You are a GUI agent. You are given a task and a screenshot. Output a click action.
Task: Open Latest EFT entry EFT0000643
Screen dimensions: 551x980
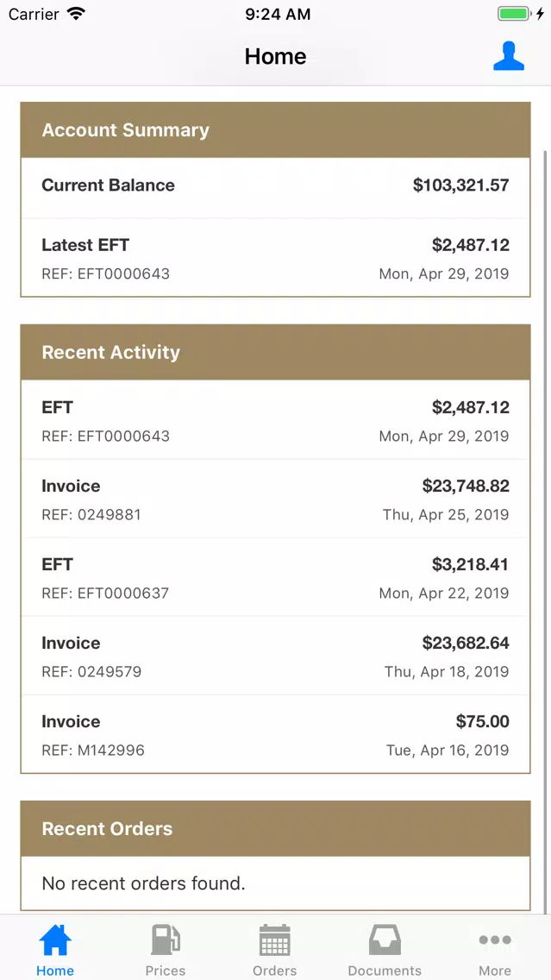click(x=276, y=257)
